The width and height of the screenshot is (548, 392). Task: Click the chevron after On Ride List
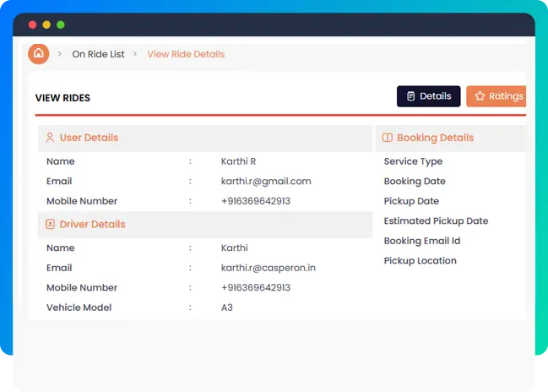[135, 54]
